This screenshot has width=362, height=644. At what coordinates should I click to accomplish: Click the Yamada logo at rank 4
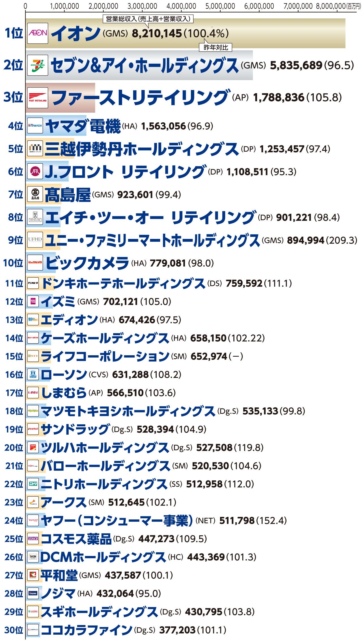35,125
